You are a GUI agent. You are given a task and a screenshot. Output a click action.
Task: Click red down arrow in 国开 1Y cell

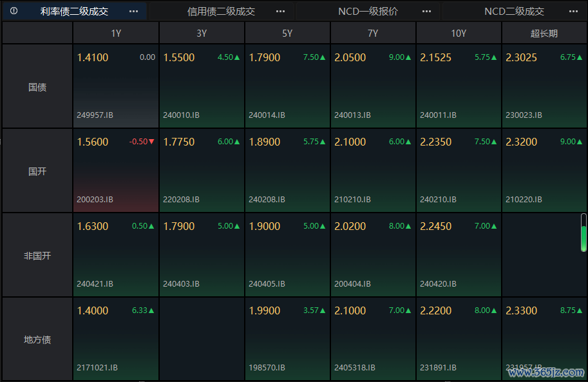151,142
